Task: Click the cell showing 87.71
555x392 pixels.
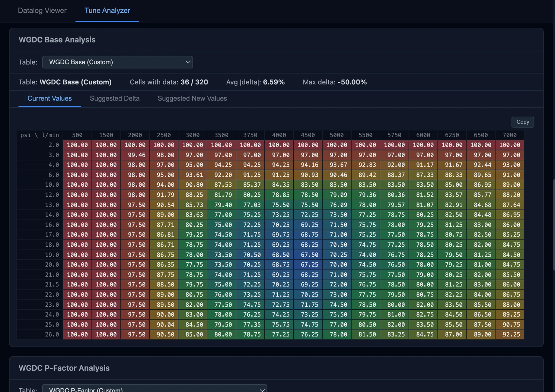Action: click(x=164, y=225)
